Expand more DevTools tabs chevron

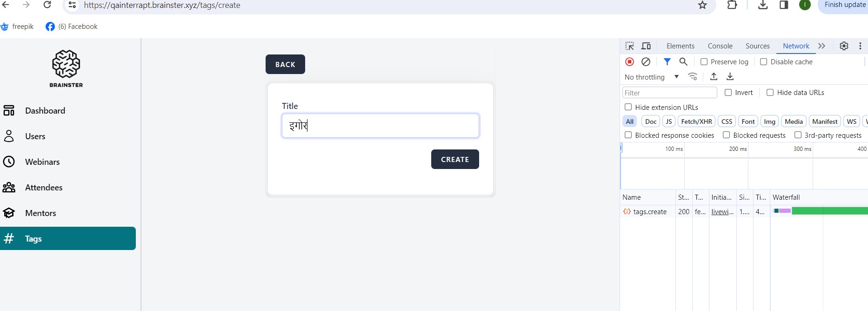(822, 46)
